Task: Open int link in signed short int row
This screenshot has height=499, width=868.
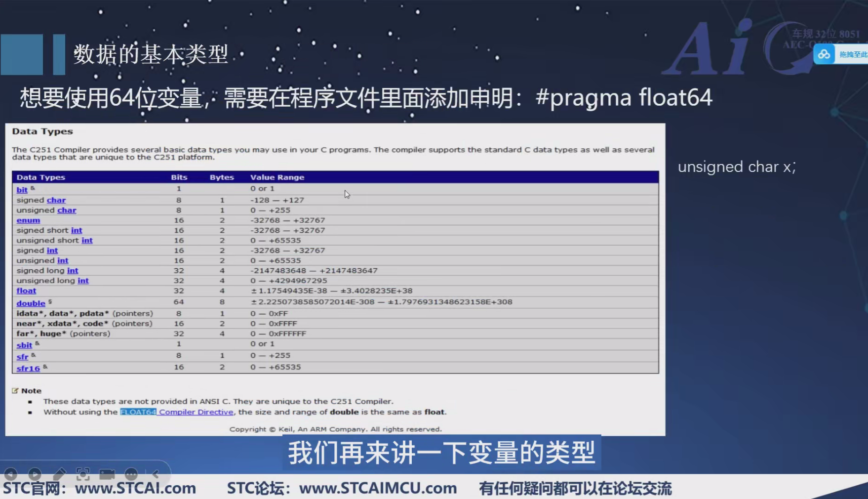Action: tap(77, 230)
